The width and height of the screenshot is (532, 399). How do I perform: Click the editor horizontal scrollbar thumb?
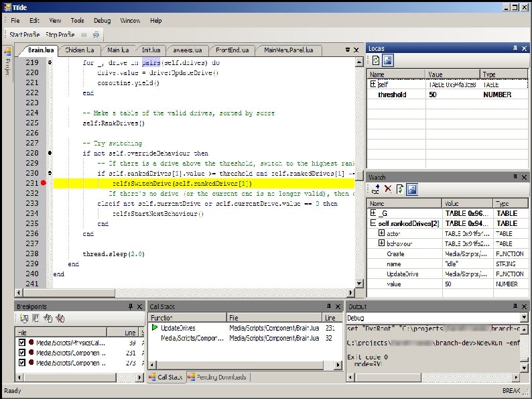(x=70, y=292)
